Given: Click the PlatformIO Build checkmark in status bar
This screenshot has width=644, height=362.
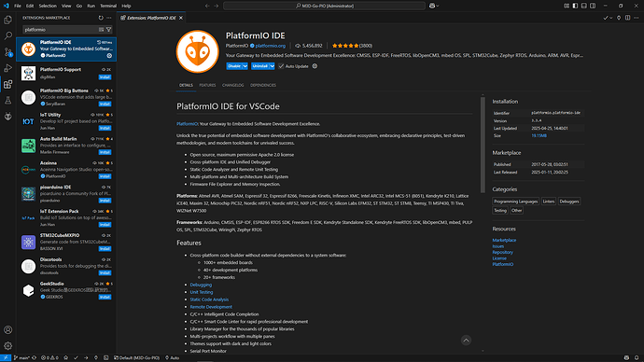Looking at the screenshot, I should [x=76, y=358].
